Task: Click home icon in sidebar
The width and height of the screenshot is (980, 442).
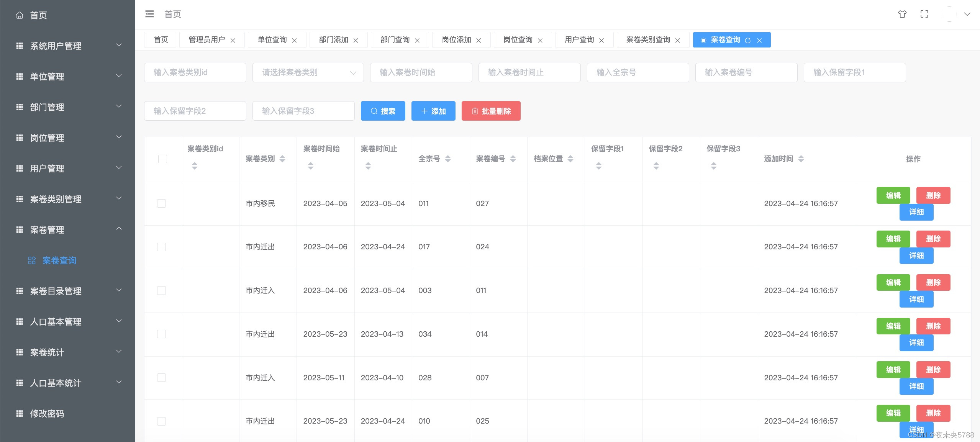Action: (x=20, y=15)
